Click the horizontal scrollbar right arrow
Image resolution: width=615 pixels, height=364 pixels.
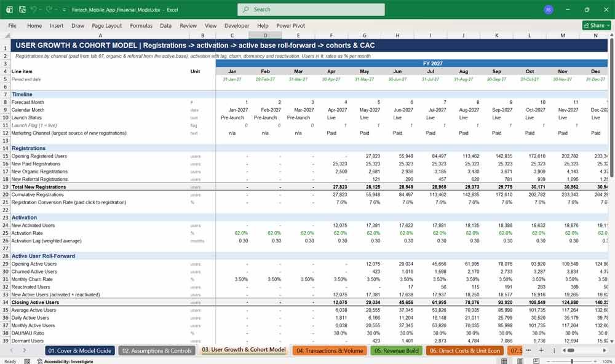[605, 350]
